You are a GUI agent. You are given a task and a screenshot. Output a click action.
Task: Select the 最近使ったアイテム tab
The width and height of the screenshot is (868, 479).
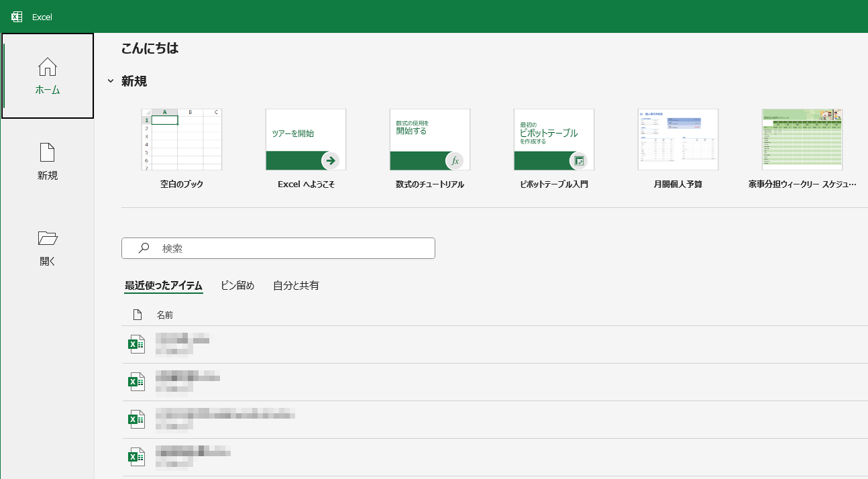click(163, 286)
